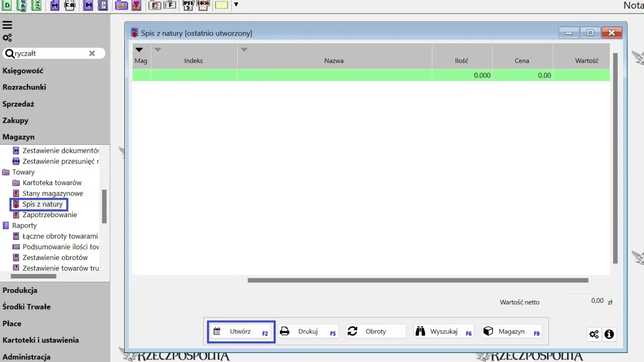Select Stany magazynowe in tree

click(x=53, y=194)
